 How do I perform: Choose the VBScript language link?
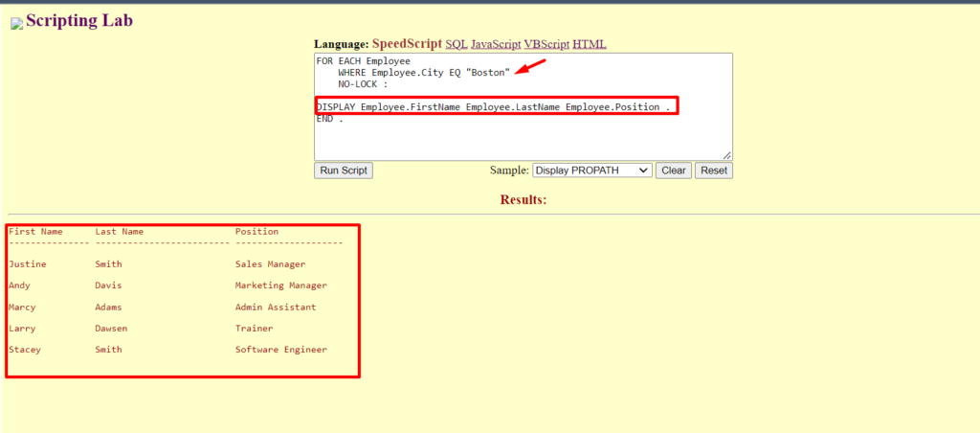point(546,44)
